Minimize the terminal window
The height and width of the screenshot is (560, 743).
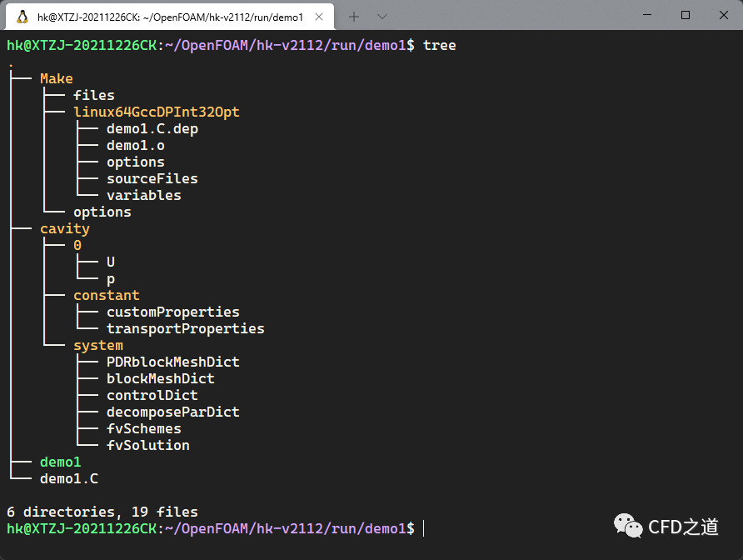pos(646,15)
